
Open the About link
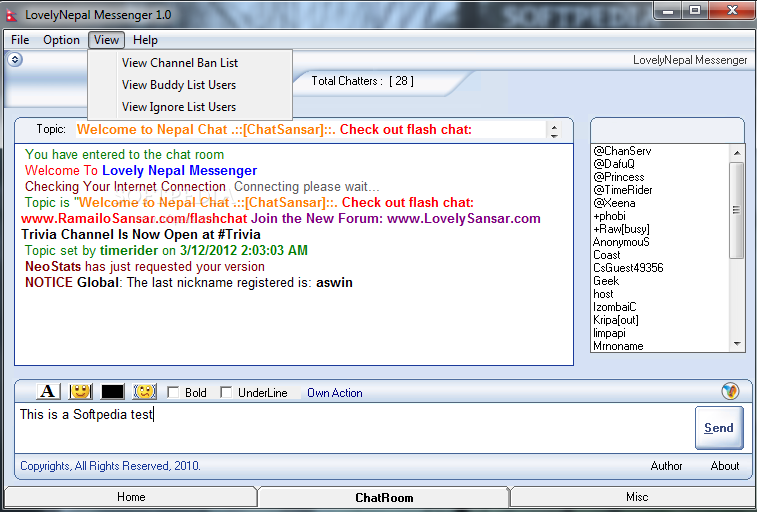point(725,466)
